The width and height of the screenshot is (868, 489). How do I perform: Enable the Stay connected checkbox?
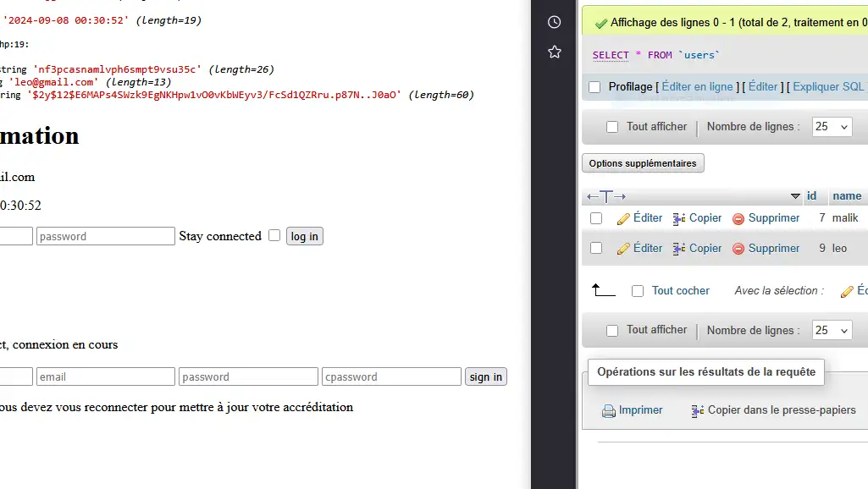[274, 235]
